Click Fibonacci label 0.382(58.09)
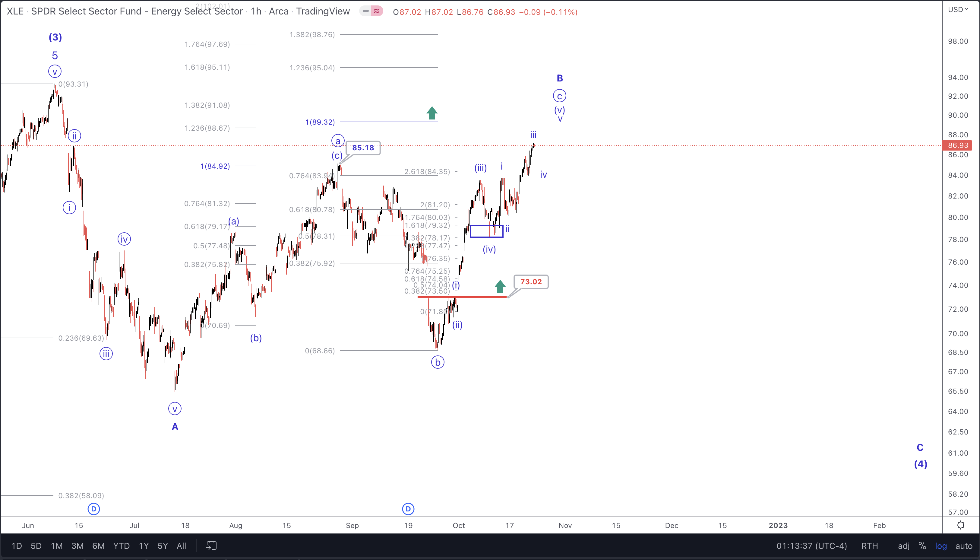 (81, 496)
